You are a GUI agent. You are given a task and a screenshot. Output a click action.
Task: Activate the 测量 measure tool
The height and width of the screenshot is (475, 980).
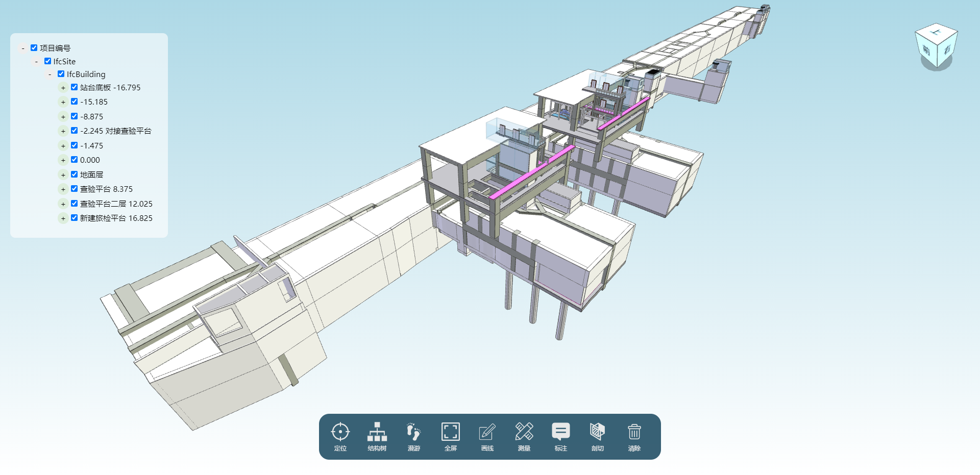524,432
